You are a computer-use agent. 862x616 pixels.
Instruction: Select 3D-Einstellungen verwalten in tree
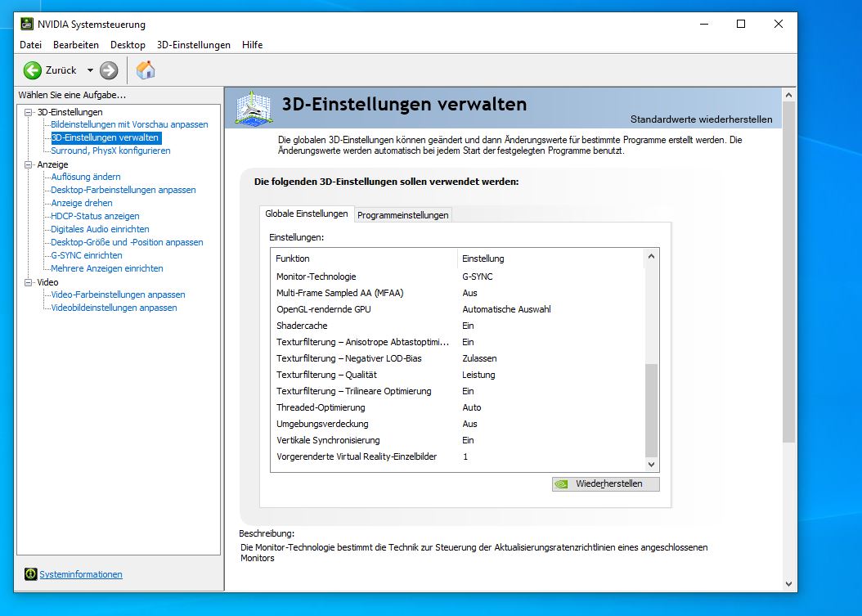(x=106, y=137)
